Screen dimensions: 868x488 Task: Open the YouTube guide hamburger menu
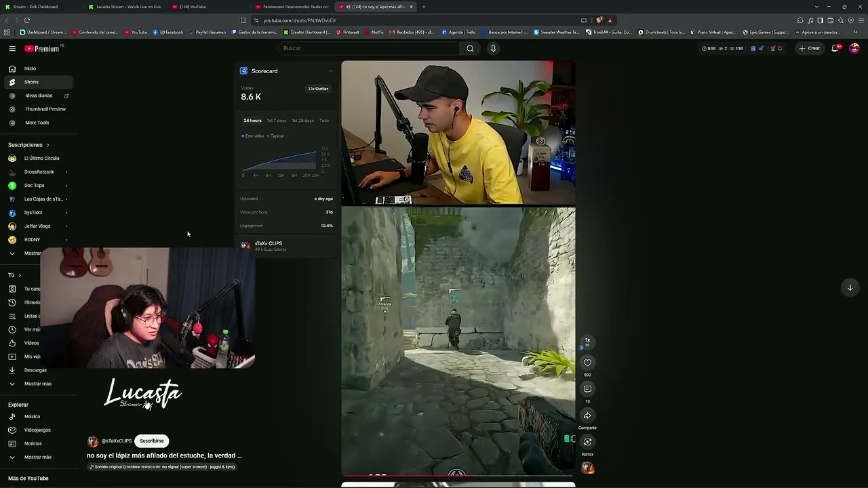coord(12,48)
